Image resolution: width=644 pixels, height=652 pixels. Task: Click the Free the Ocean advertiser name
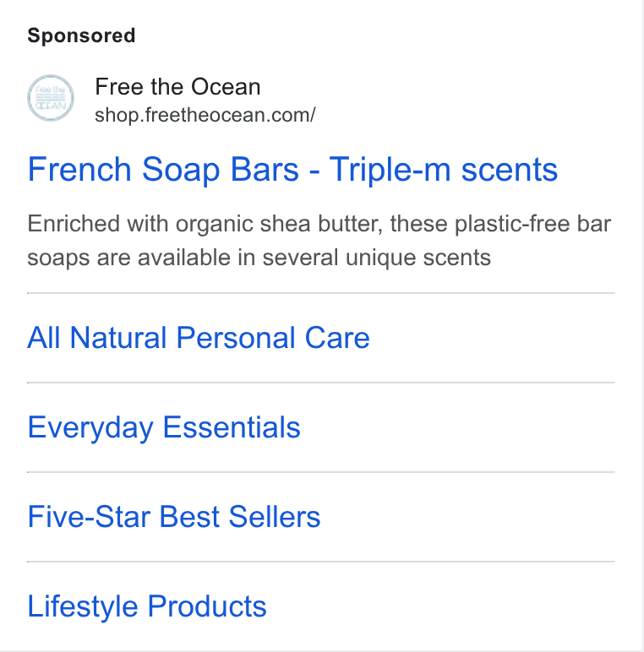pyautogui.click(x=177, y=86)
